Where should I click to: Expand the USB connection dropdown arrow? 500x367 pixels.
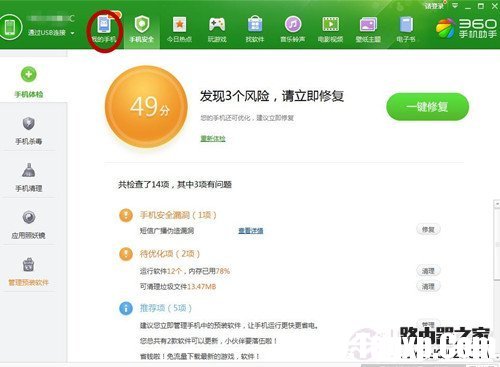[x=72, y=33]
